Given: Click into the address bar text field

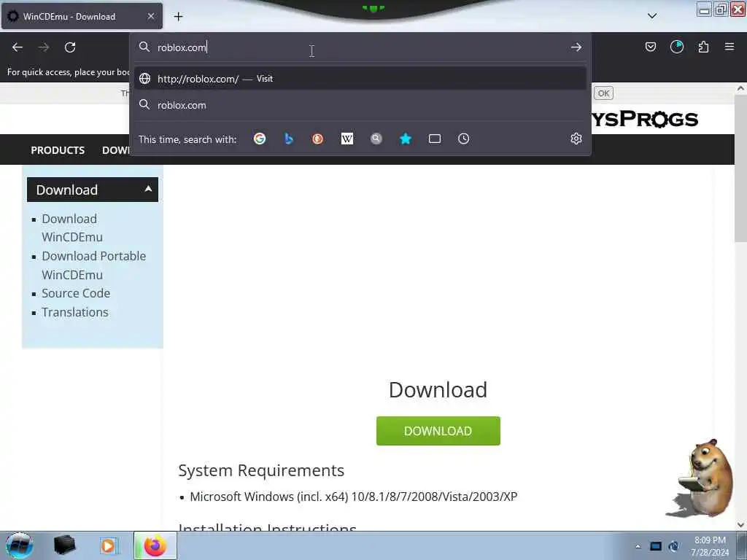Looking at the screenshot, I should [362, 47].
